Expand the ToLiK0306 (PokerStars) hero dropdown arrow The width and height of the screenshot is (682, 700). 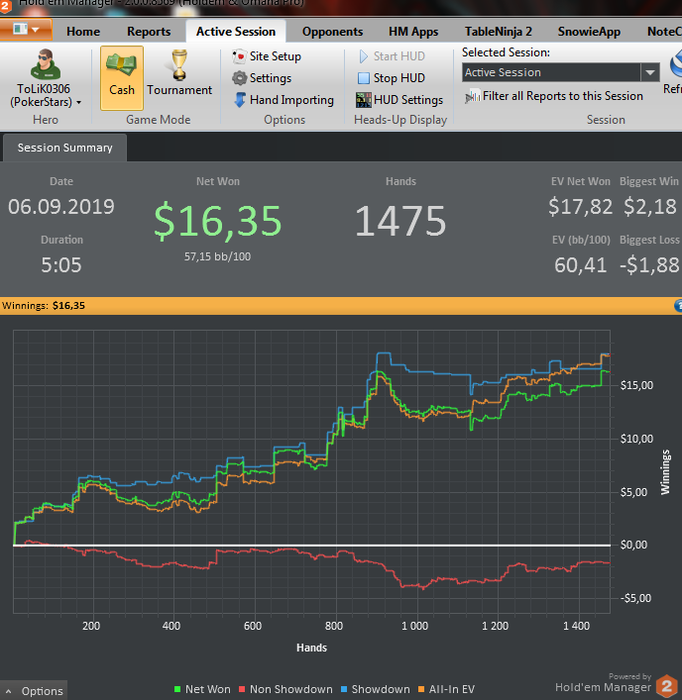[x=79, y=103]
